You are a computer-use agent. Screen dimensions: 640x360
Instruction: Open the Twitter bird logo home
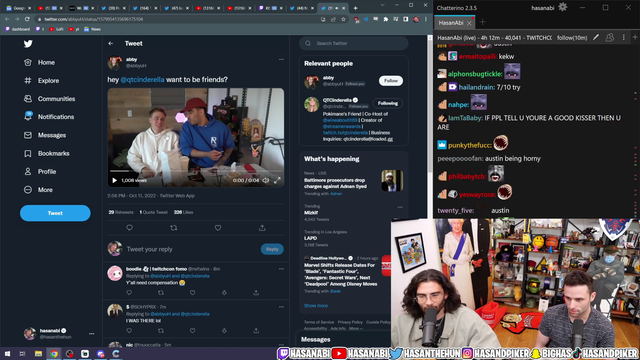pyautogui.click(x=28, y=44)
